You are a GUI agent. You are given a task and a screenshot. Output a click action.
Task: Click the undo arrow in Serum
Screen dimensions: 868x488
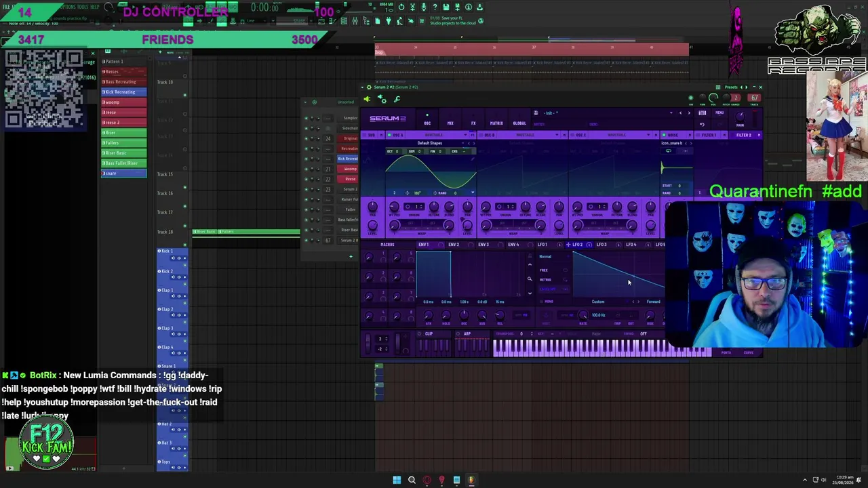[x=702, y=125]
